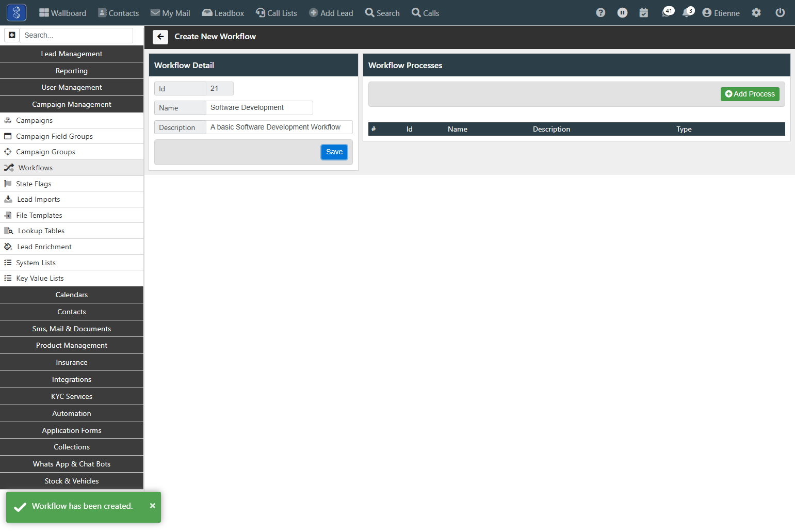The width and height of the screenshot is (795, 532).
Task: Click the power logout icon
Action: pos(780,13)
